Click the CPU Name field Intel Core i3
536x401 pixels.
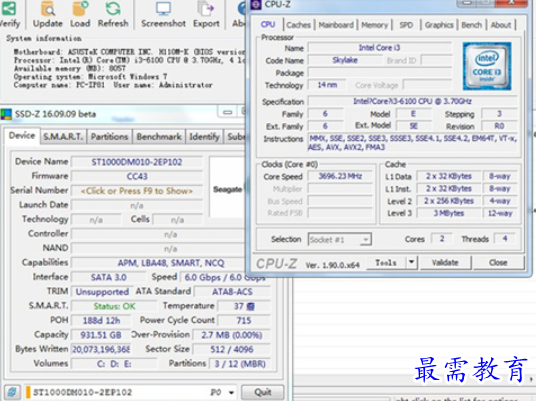tap(379, 48)
